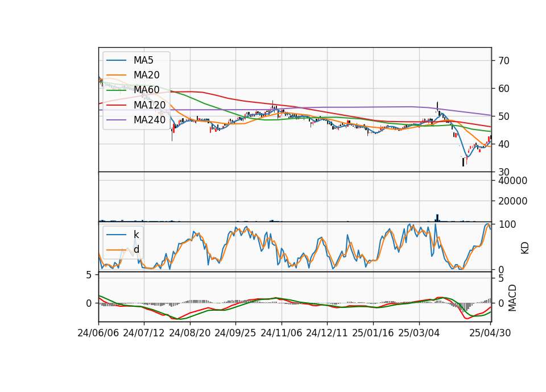Click the price axis value 40

504,144
